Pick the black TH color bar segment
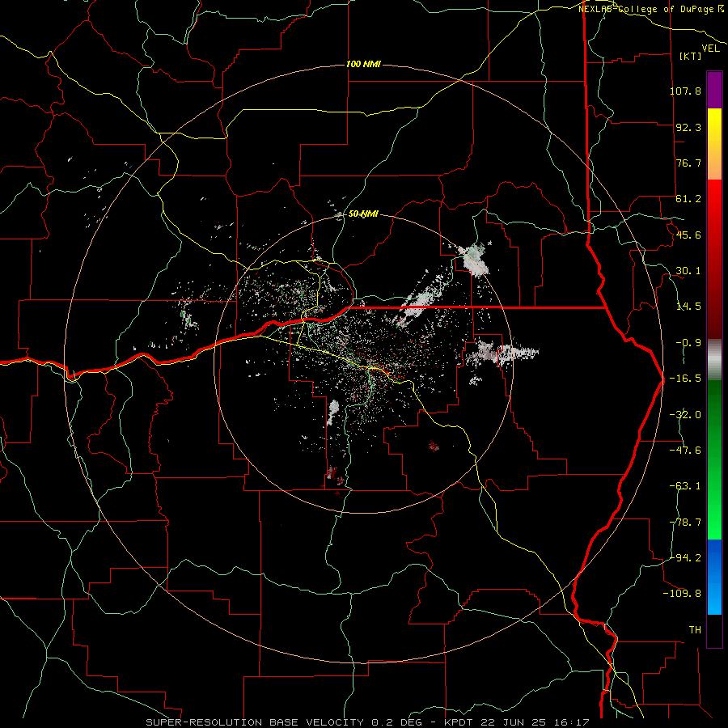The height and width of the screenshot is (728, 728). pos(714,631)
